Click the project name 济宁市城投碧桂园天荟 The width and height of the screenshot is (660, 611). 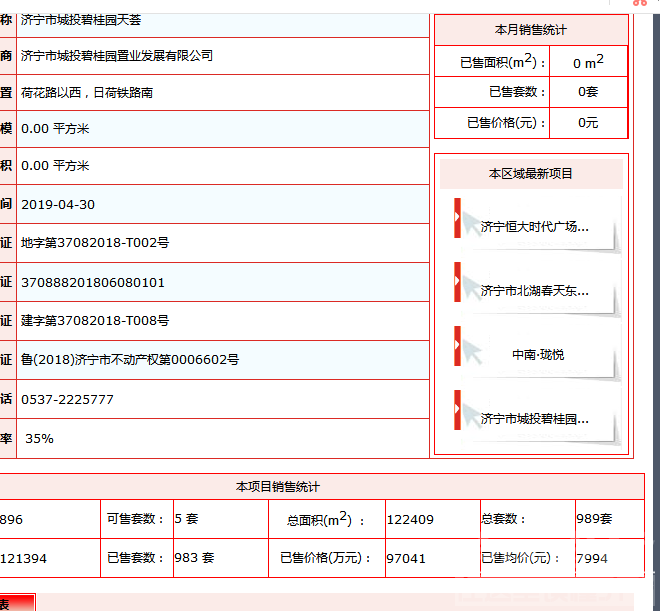coord(81,20)
